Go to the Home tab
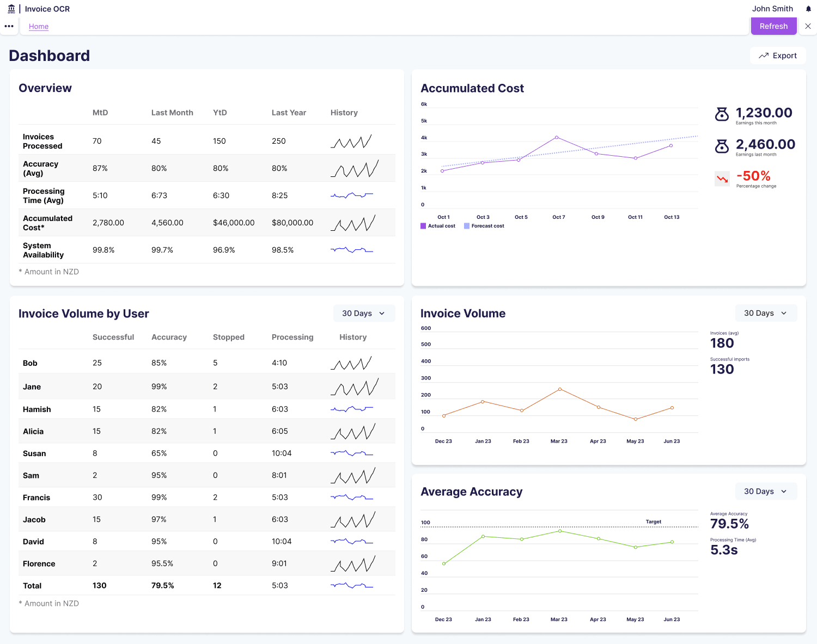The width and height of the screenshot is (817, 644). click(39, 26)
